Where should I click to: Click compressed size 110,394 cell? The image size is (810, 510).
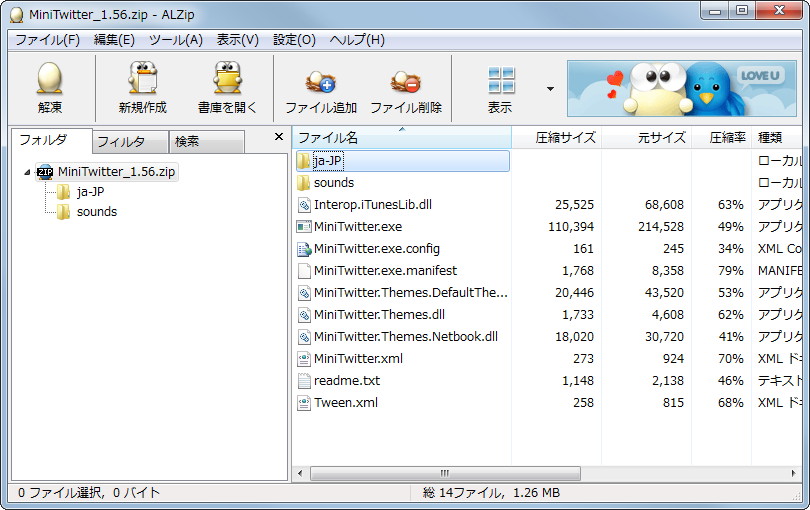tap(571, 227)
